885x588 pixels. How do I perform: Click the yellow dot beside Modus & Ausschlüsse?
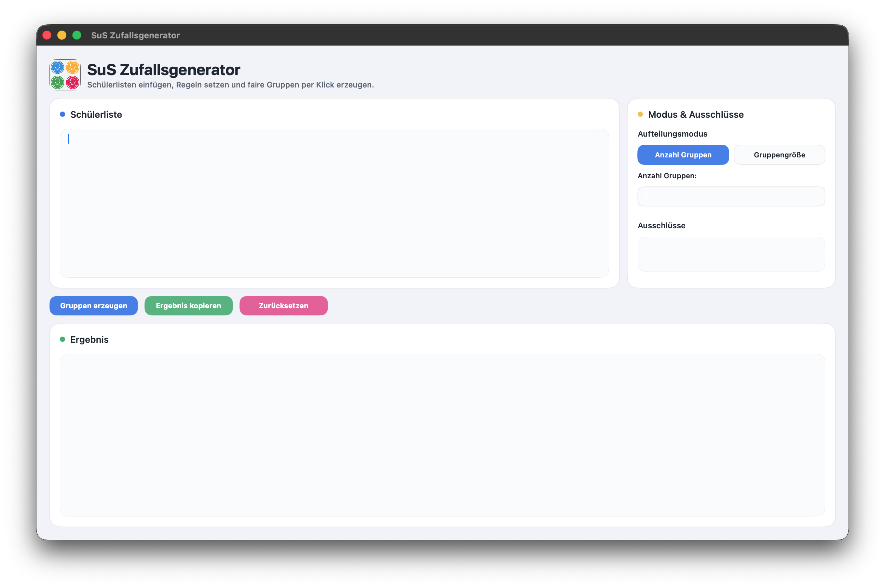[x=640, y=114]
